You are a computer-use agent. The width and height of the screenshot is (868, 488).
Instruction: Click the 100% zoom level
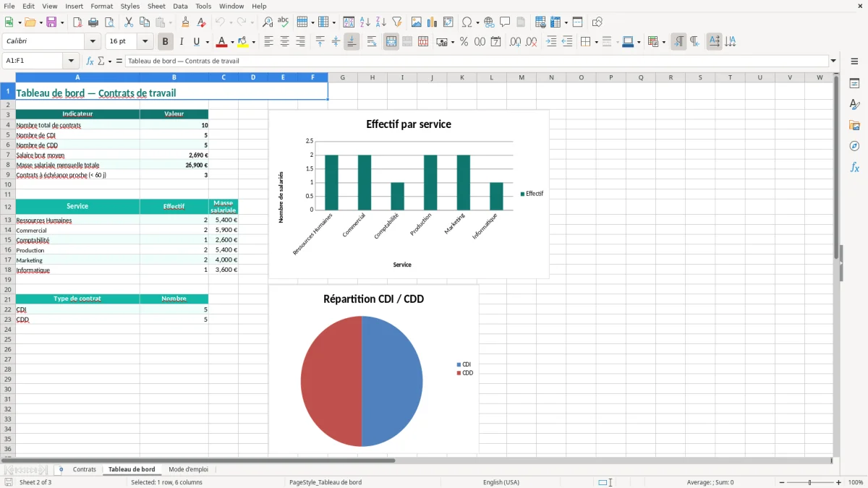[855, 482]
